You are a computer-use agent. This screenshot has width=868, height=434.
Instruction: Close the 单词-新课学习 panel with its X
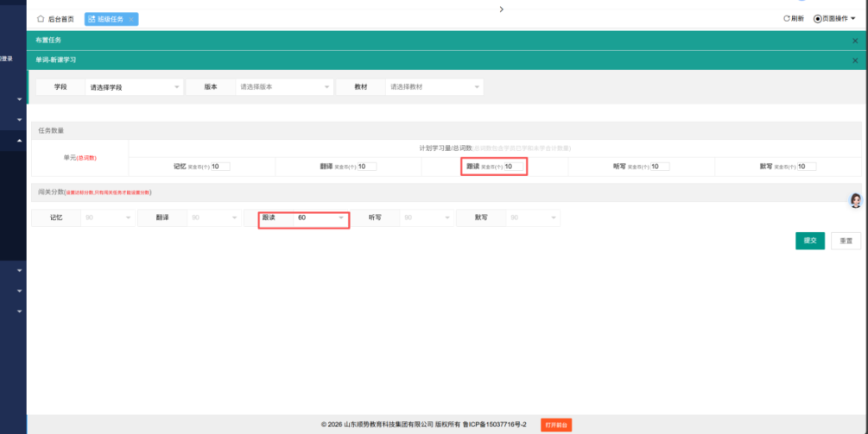pyautogui.click(x=855, y=60)
